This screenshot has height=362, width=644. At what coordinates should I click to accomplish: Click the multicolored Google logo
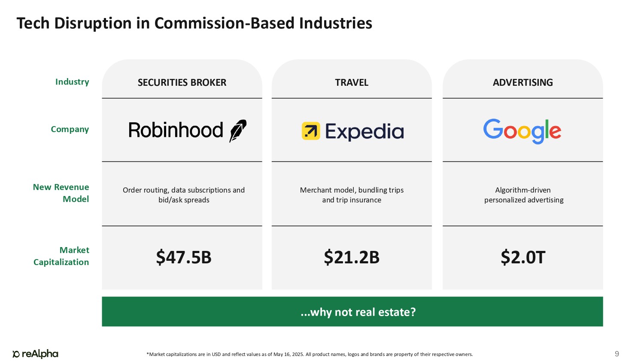[522, 131]
